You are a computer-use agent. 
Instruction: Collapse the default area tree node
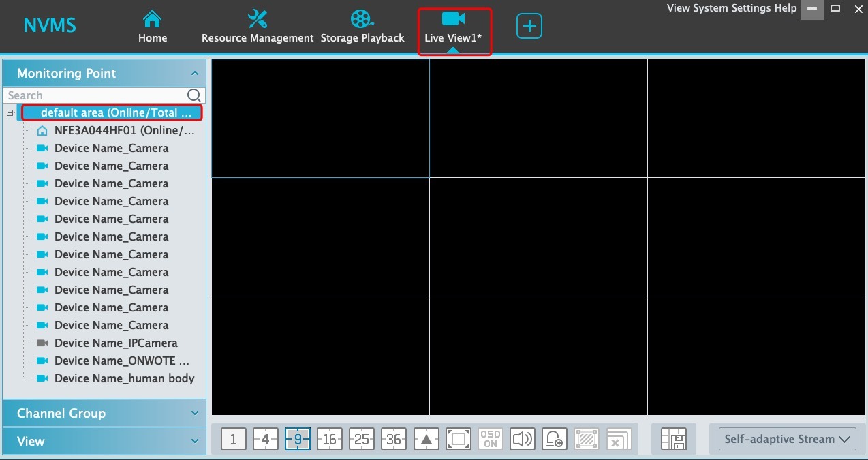coord(10,113)
